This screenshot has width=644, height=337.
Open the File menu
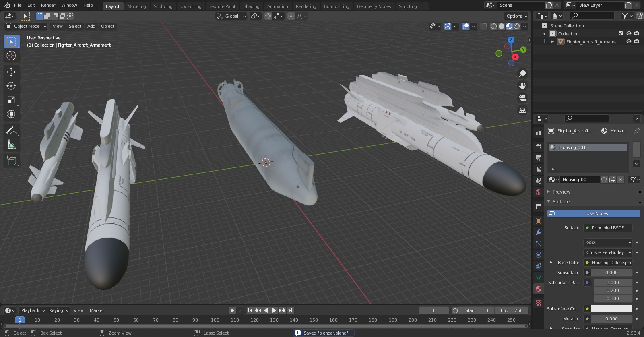click(x=18, y=5)
